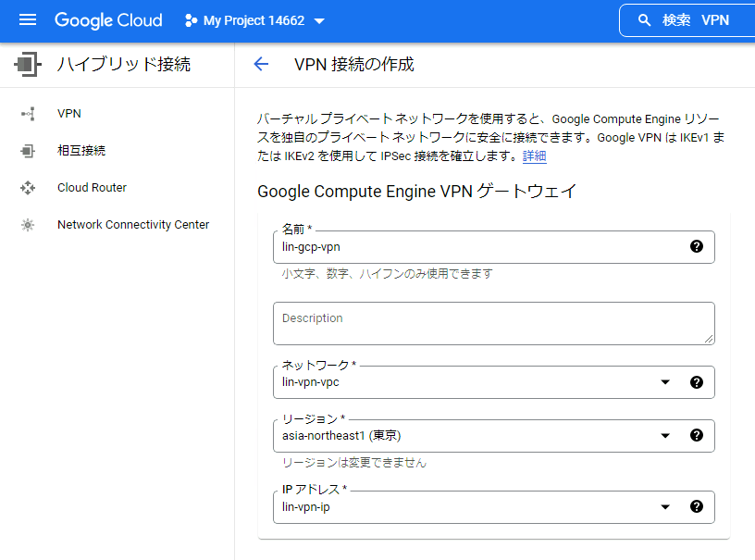Screen dimensions: 755x560
Task: Expand the リージョン dropdown
Action: [665, 435]
